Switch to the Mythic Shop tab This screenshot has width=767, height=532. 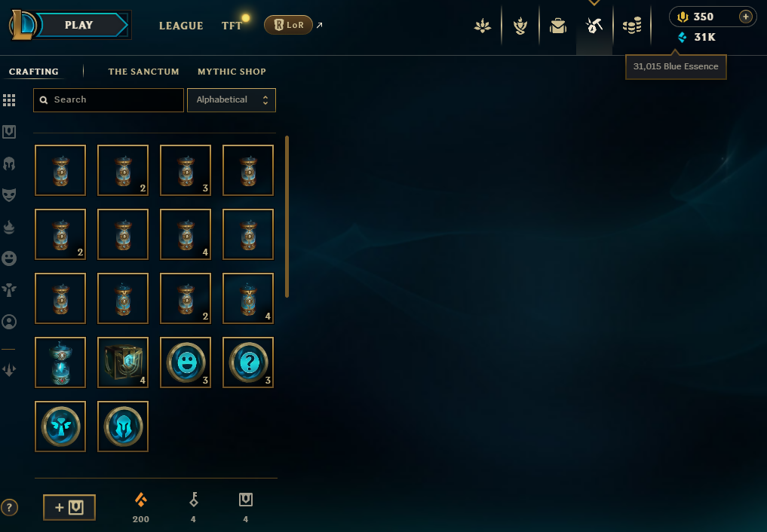[x=232, y=72]
